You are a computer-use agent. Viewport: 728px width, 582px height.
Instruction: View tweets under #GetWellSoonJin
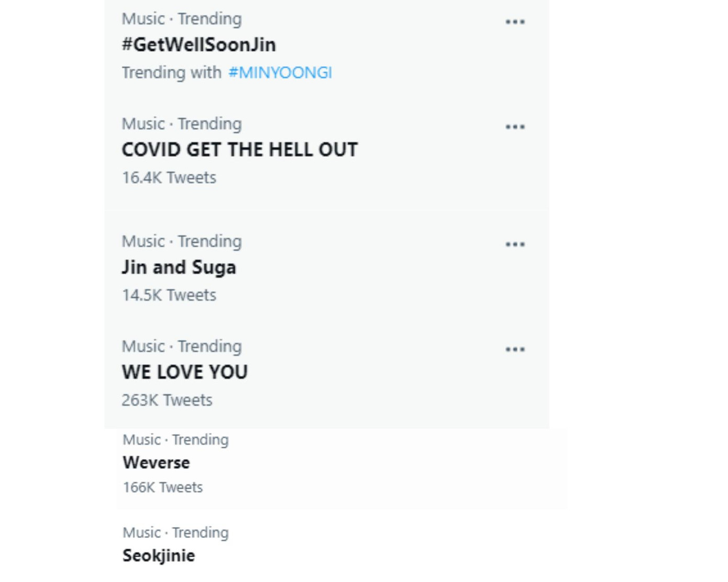pyautogui.click(x=199, y=45)
